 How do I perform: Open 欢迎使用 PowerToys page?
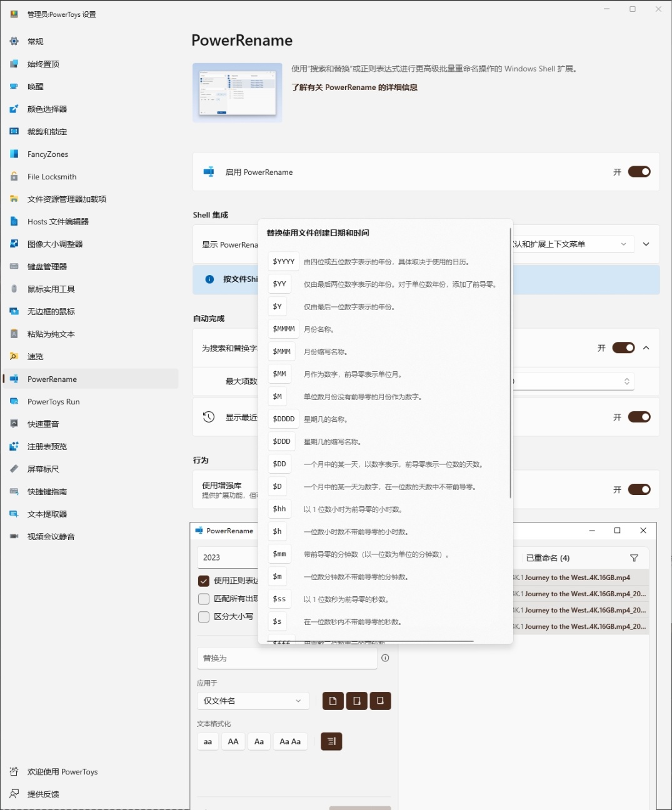(90, 771)
